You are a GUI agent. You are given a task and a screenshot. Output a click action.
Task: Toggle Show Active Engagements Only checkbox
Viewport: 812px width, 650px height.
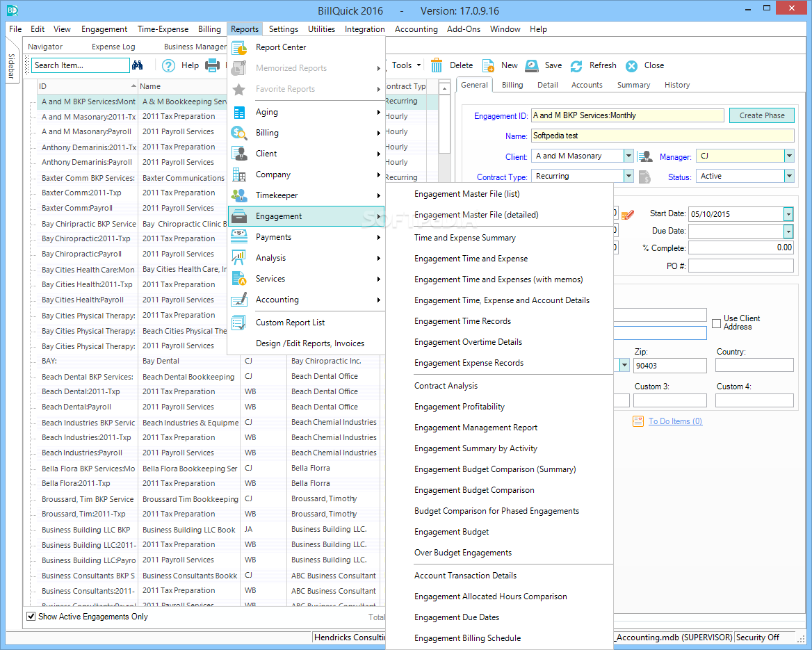pyautogui.click(x=31, y=617)
